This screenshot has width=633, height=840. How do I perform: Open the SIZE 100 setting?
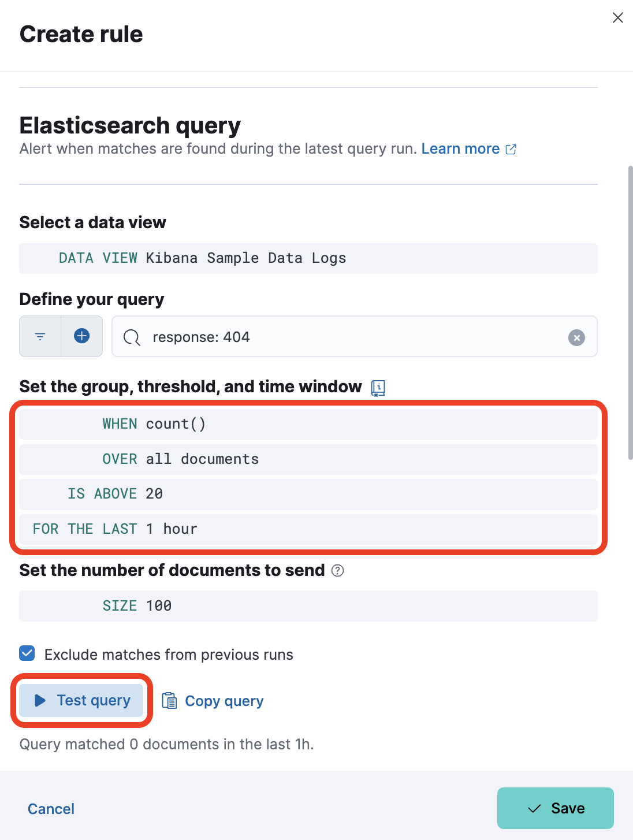(x=308, y=606)
